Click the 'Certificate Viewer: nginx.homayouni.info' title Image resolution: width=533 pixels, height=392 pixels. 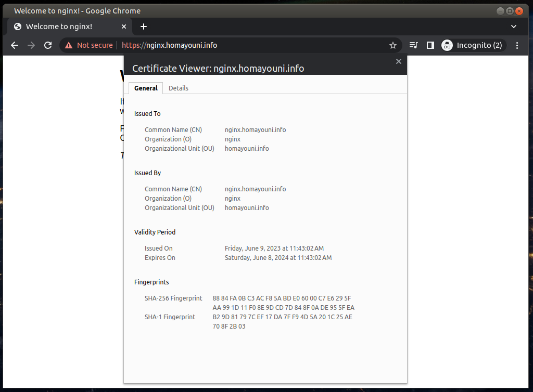218,69
